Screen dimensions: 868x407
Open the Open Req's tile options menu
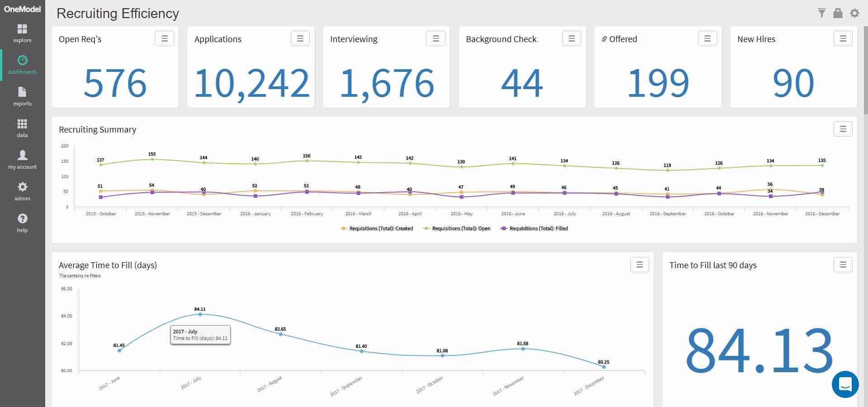coord(165,38)
